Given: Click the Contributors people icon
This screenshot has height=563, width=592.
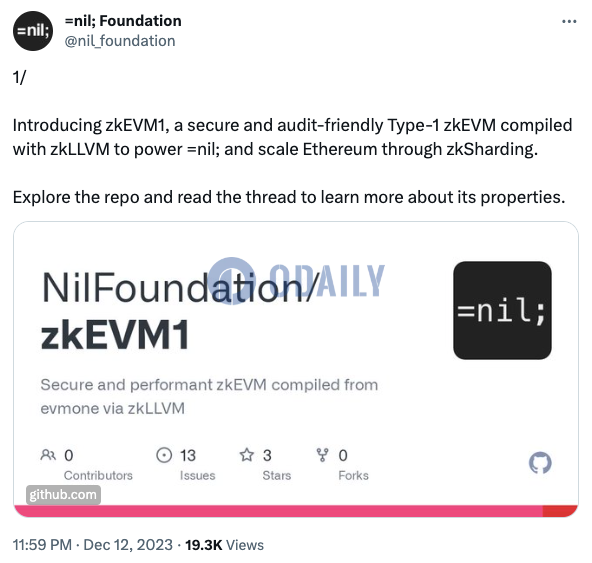Looking at the screenshot, I should [48, 455].
